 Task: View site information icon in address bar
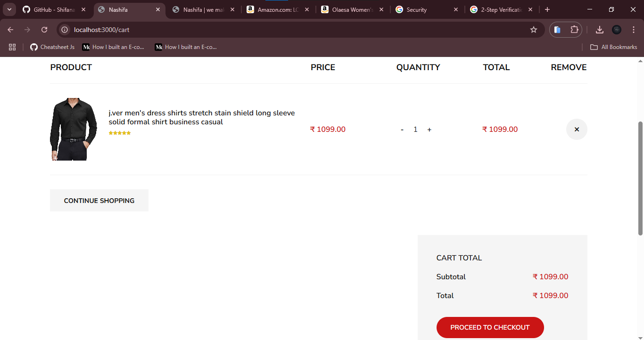click(65, 30)
